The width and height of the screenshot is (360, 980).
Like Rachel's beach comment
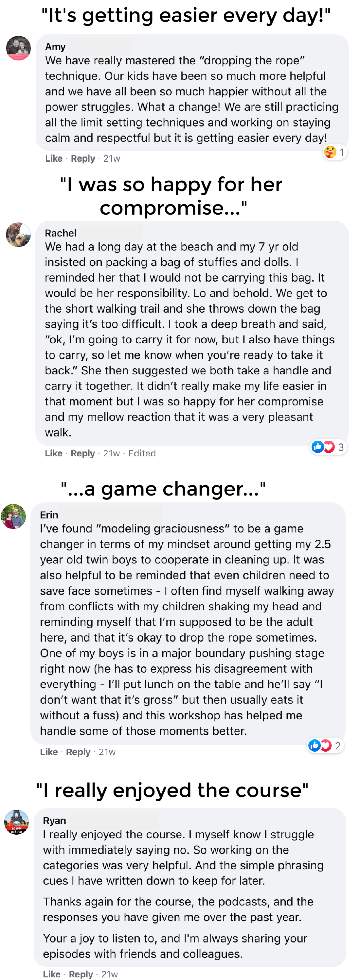(x=54, y=453)
